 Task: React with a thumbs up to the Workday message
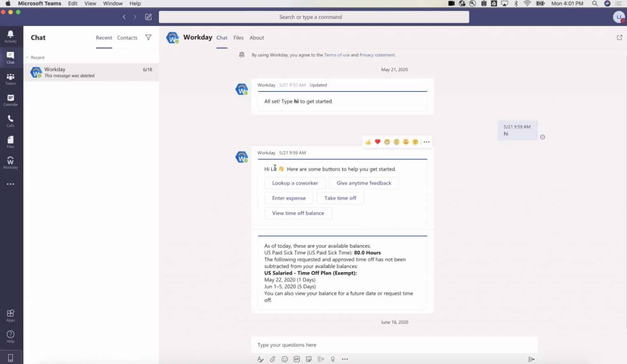(x=368, y=142)
